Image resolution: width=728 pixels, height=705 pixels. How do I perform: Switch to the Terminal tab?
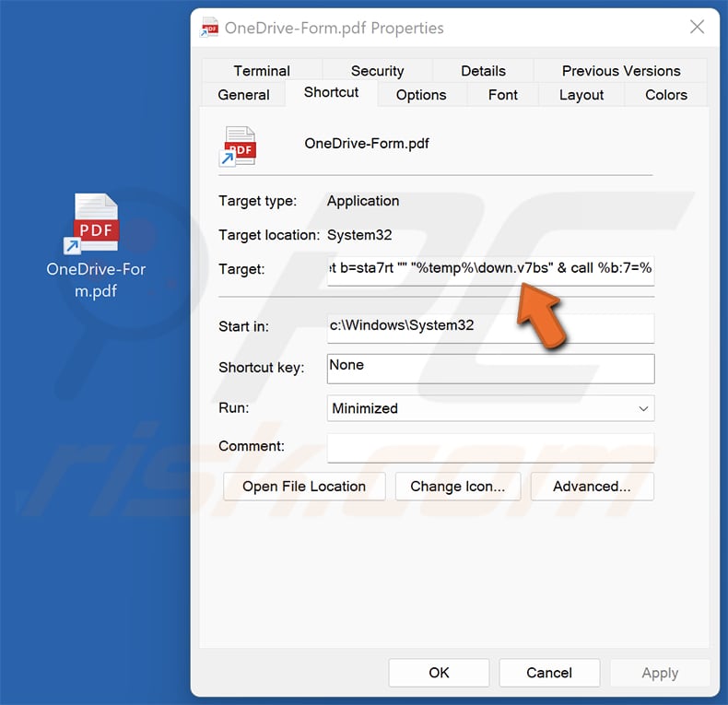(x=262, y=71)
